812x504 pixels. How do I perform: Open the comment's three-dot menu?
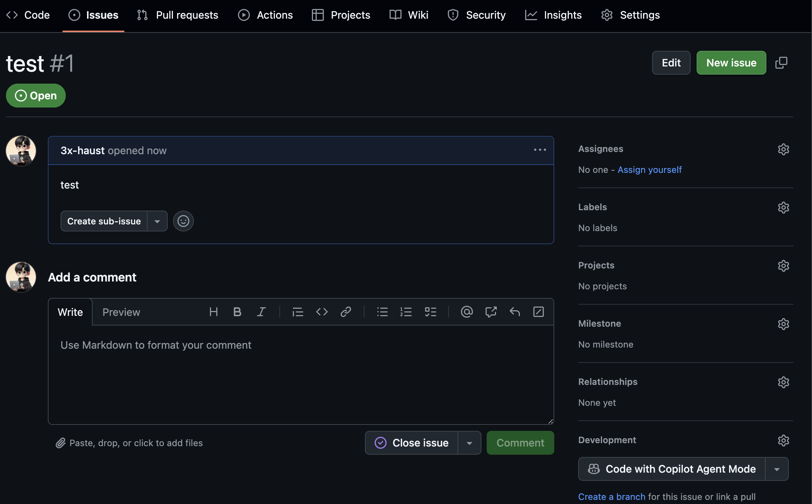click(540, 150)
